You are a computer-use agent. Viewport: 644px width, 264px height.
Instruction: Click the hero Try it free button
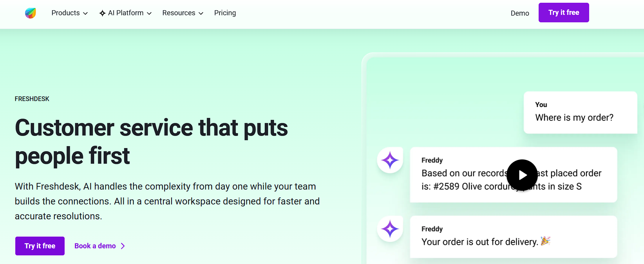point(40,246)
